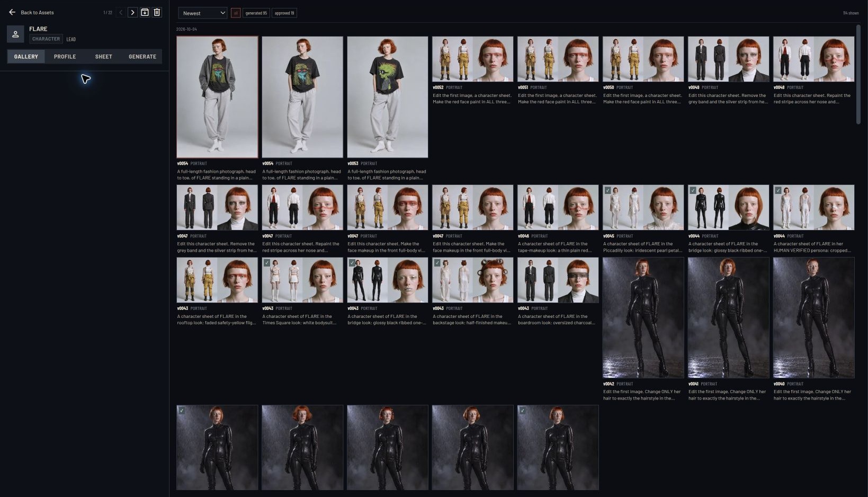Screen dimensions: 868x497
Task: Open the v0052 character sheet thumbnail
Action: click(x=473, y=59)
